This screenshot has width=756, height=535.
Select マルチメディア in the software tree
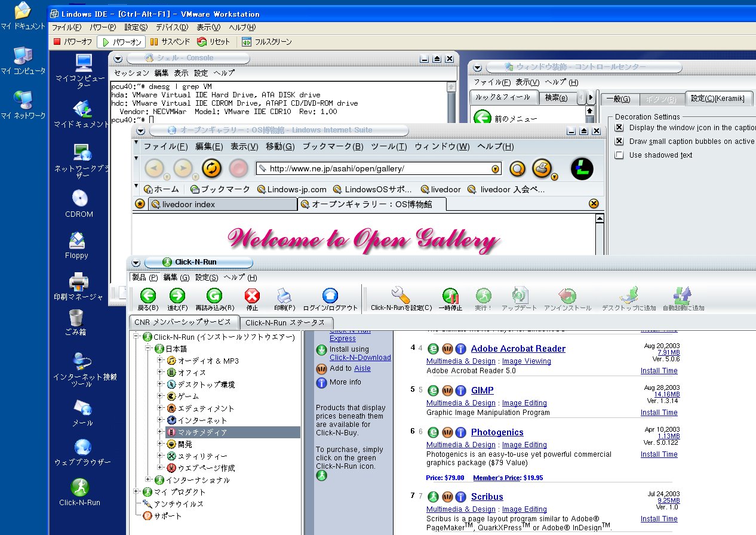tap(233, 432)
